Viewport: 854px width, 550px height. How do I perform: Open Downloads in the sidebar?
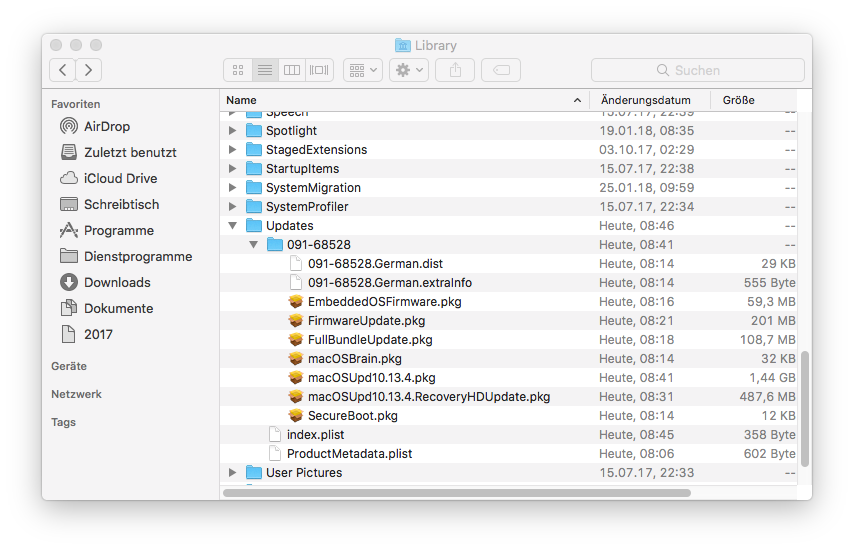click(x=105, y=283)
